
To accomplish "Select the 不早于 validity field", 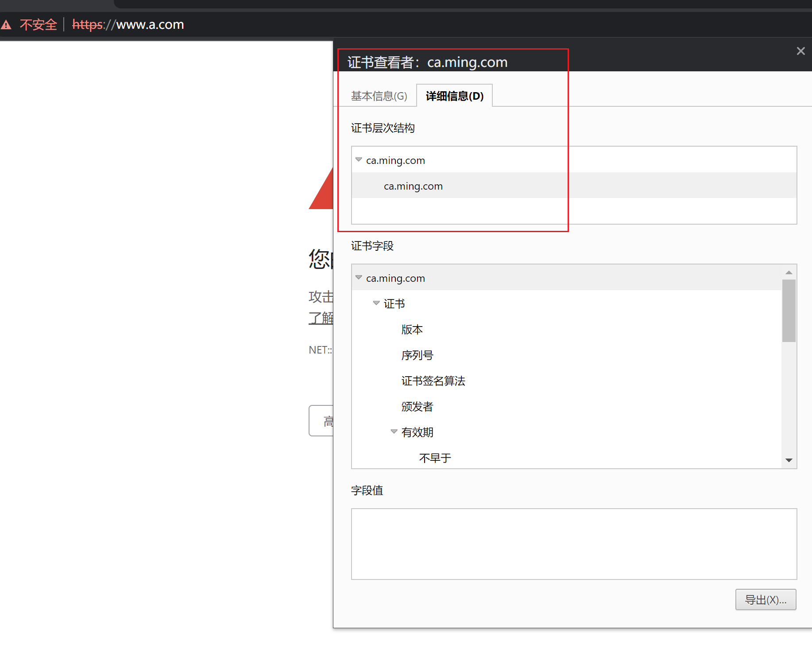I will [435, 458].
